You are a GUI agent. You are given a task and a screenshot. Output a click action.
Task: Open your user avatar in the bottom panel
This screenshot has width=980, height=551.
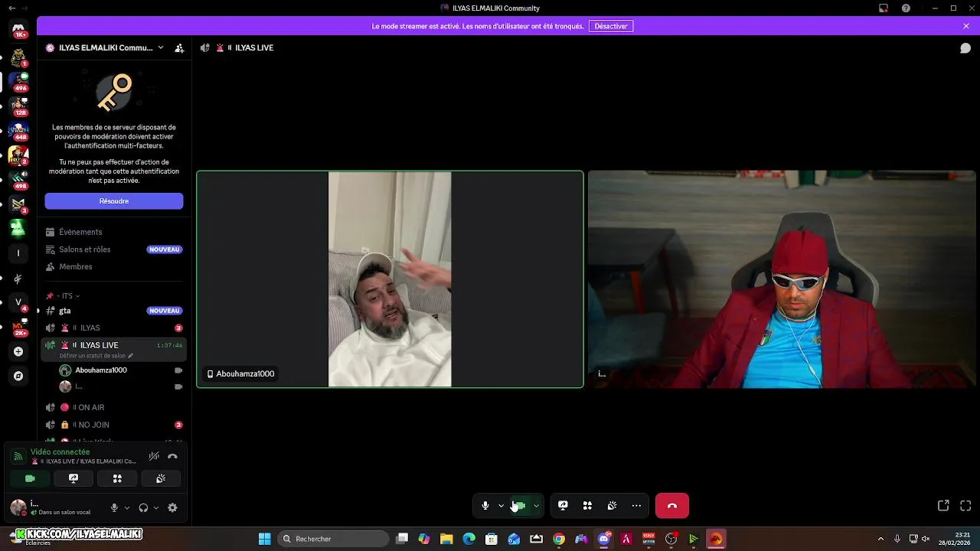[18, 507]
